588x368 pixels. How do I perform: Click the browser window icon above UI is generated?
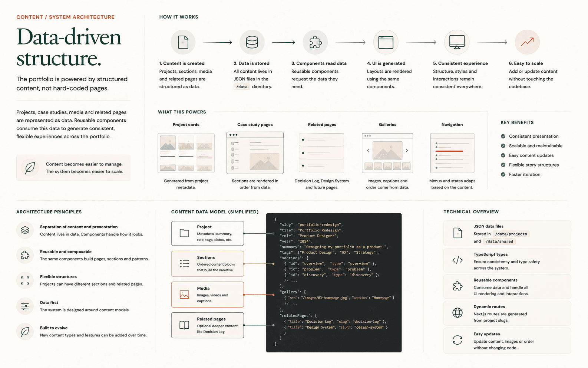coord(386,42)
